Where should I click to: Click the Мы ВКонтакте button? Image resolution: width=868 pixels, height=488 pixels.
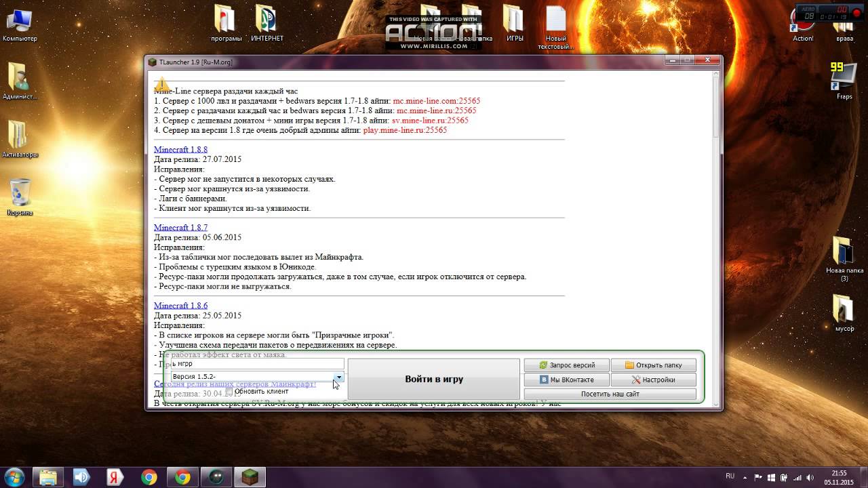point(567,380)
